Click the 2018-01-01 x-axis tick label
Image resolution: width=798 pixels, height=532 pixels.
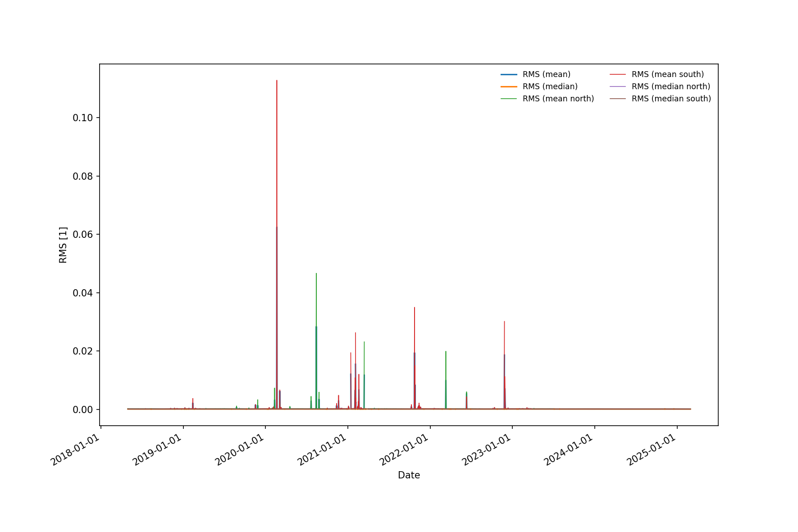[x=76, y=450]
